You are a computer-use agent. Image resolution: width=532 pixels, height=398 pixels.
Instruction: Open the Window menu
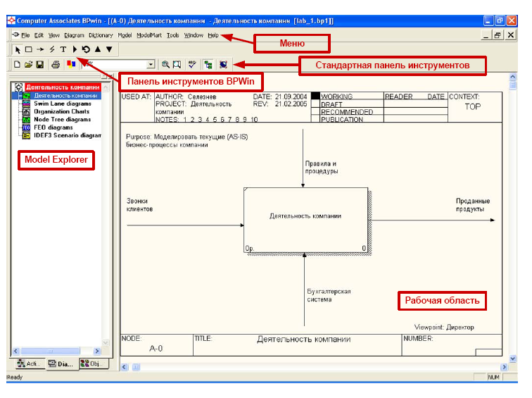pos(194,35)
